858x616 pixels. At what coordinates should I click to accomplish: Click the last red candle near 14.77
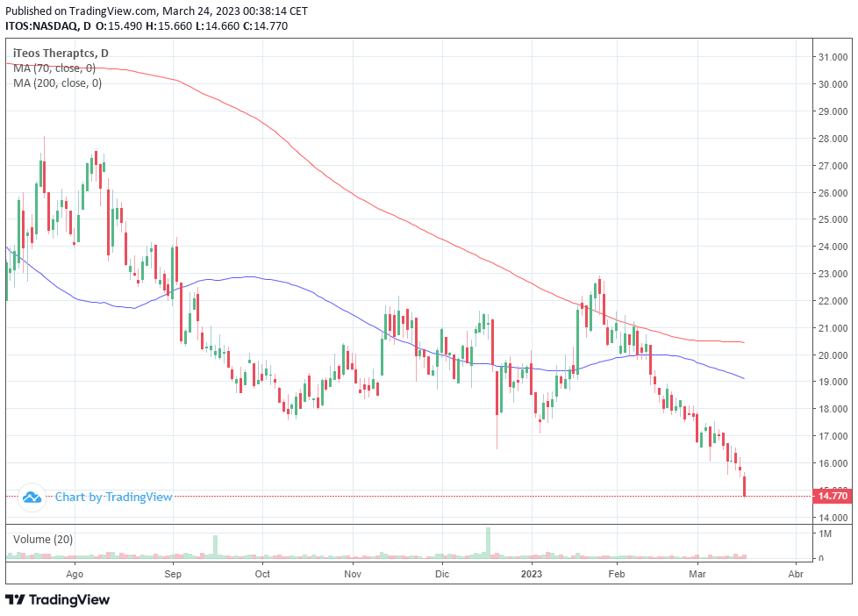point(745,487)
